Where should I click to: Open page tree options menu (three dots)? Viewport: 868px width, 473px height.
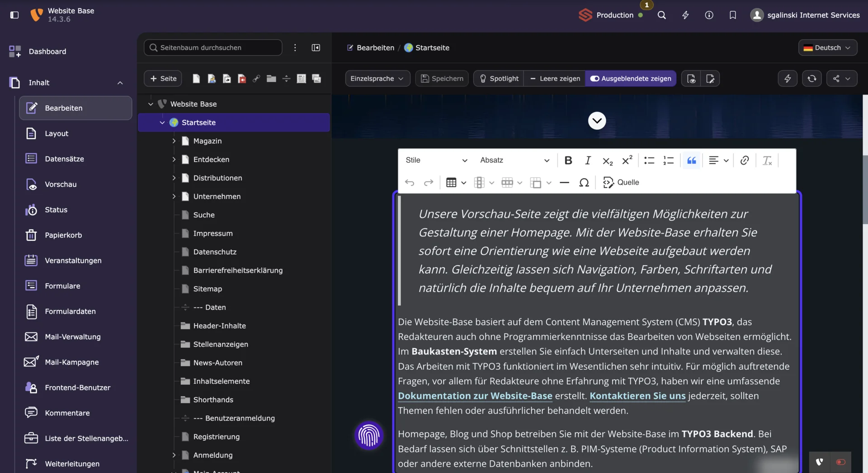[x=295, y=47]
